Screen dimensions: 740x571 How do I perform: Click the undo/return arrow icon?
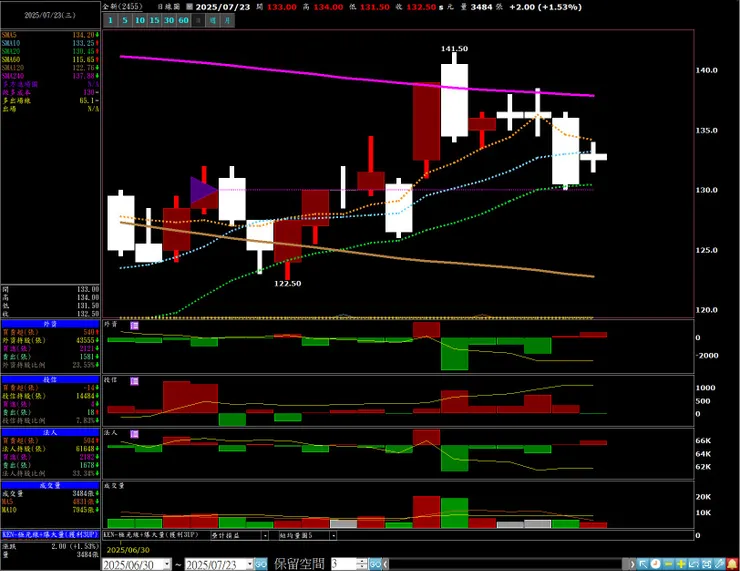point(694,564)
